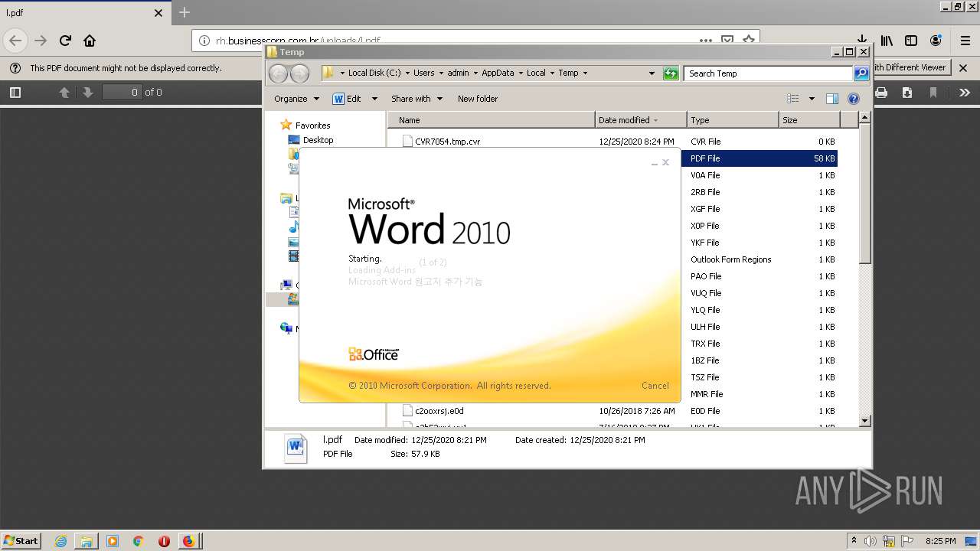Viewport: 980px width, 551px height.
Task: Switch to Firefox taskbar button
Action: (188, 541)
